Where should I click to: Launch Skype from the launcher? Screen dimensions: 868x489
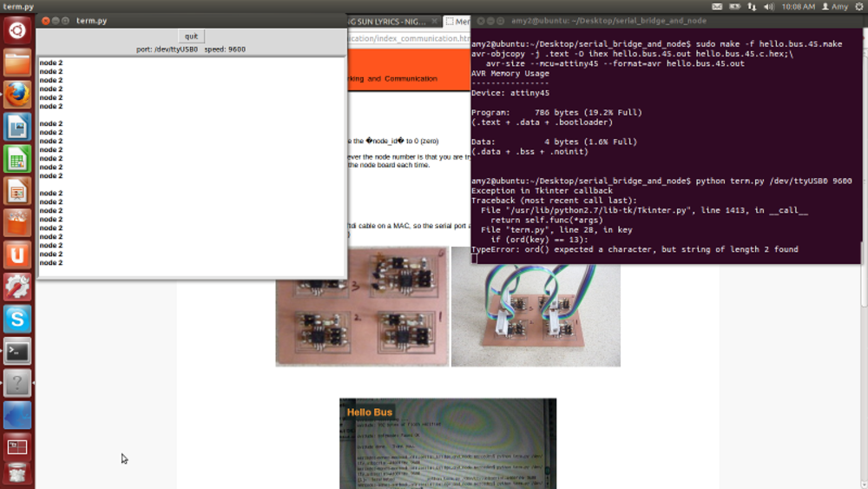(x=17, y=320)
